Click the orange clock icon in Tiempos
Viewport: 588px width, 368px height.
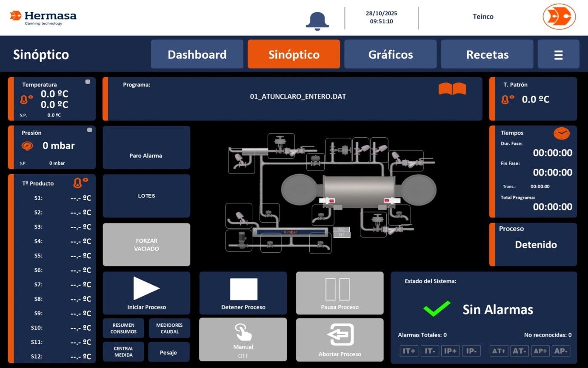[562, 133]
